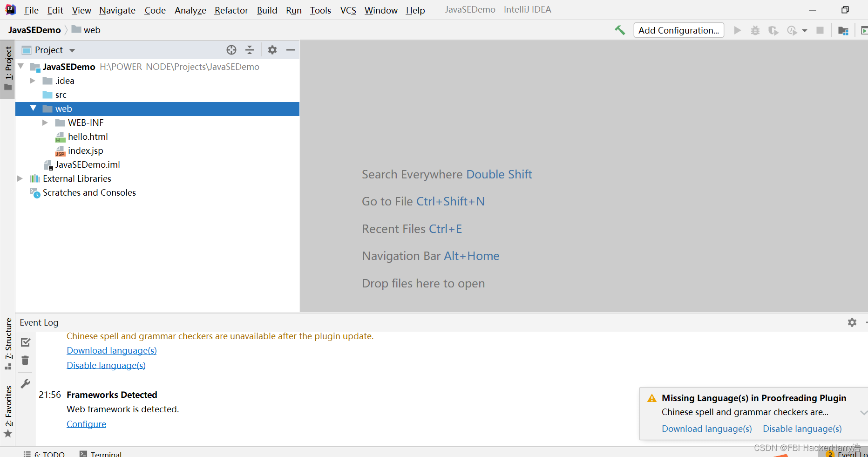
Task: Select index.jsp file in project tree
Action: point(85,150)
